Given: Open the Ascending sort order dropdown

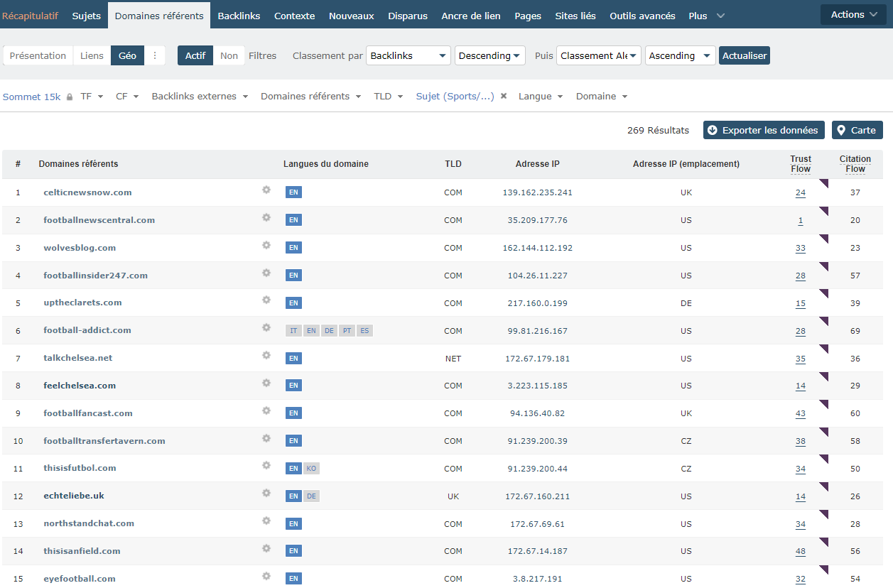Looking at the screenshot, I should click(x=681, y=55).
